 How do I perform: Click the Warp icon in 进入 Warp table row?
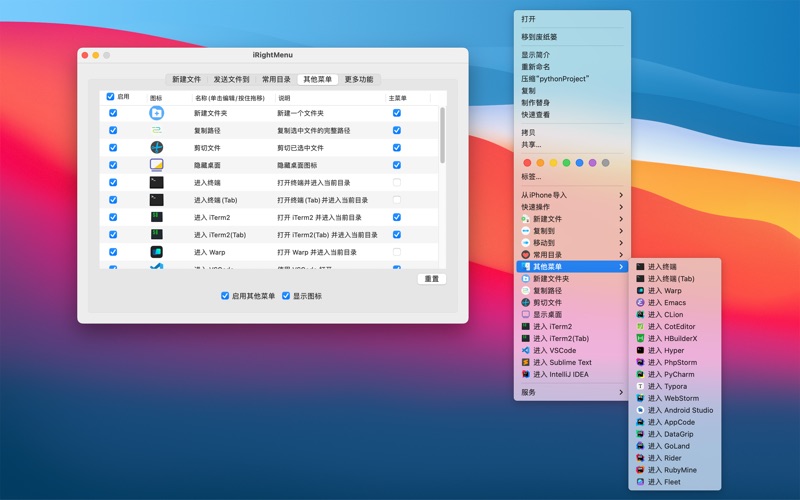(157, 252)
